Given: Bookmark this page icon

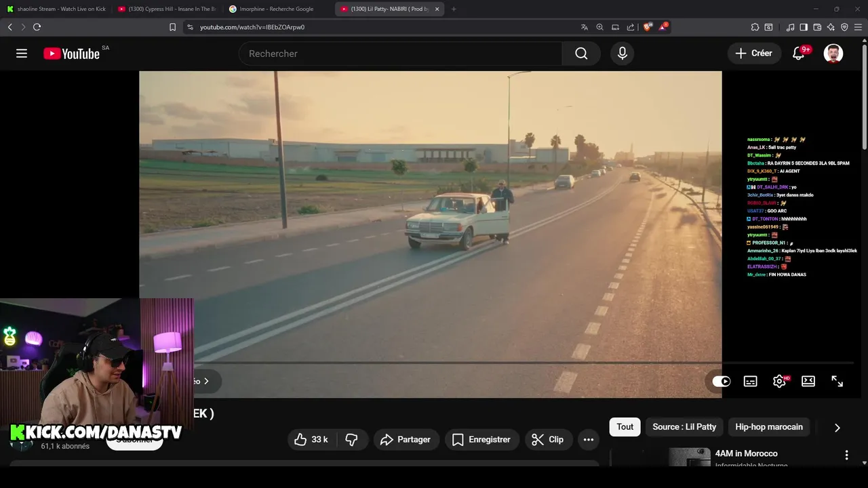Looking at the screenshot, I should (172, 27).
